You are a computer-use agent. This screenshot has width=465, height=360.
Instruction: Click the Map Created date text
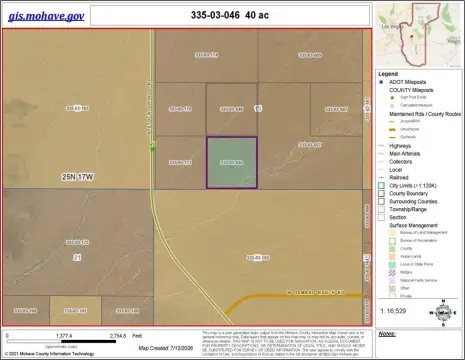pos(166,348)
